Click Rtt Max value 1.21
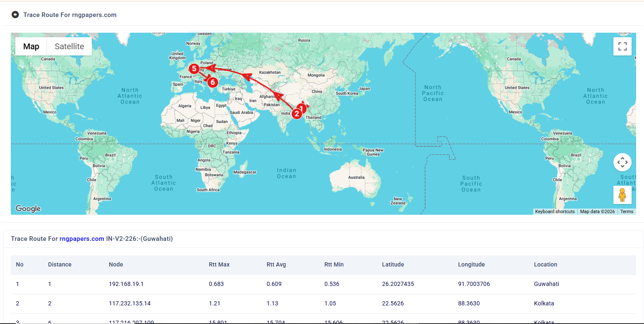This screenshot has height=324, width=644. tap(215, 303)
